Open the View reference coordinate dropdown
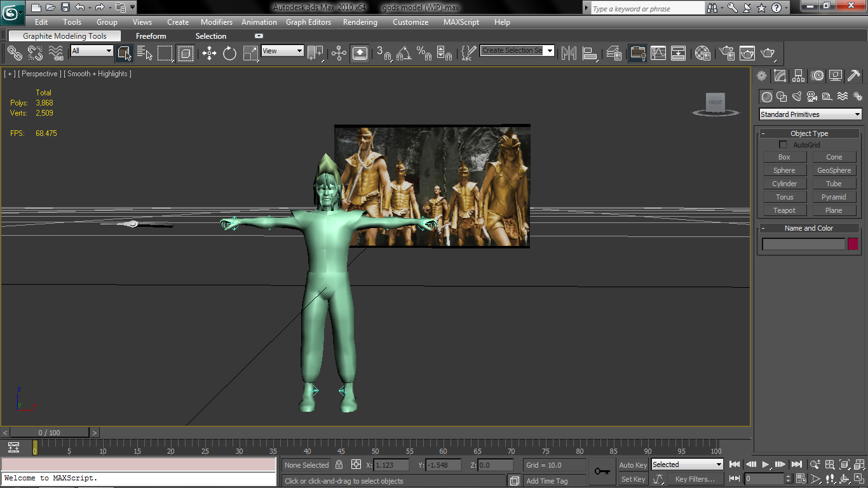The width and height of the screenshot is (868, 488). 282,51
